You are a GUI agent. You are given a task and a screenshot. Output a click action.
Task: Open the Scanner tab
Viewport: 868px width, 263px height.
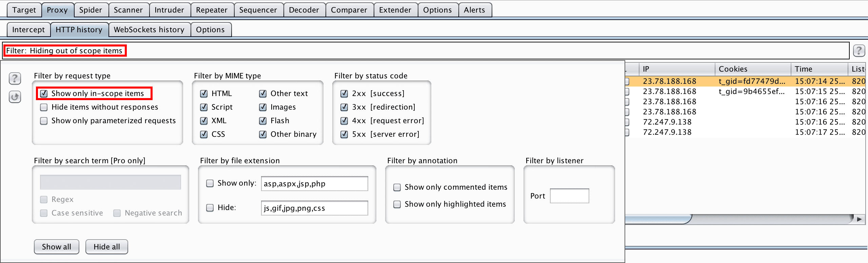(128, 10)
